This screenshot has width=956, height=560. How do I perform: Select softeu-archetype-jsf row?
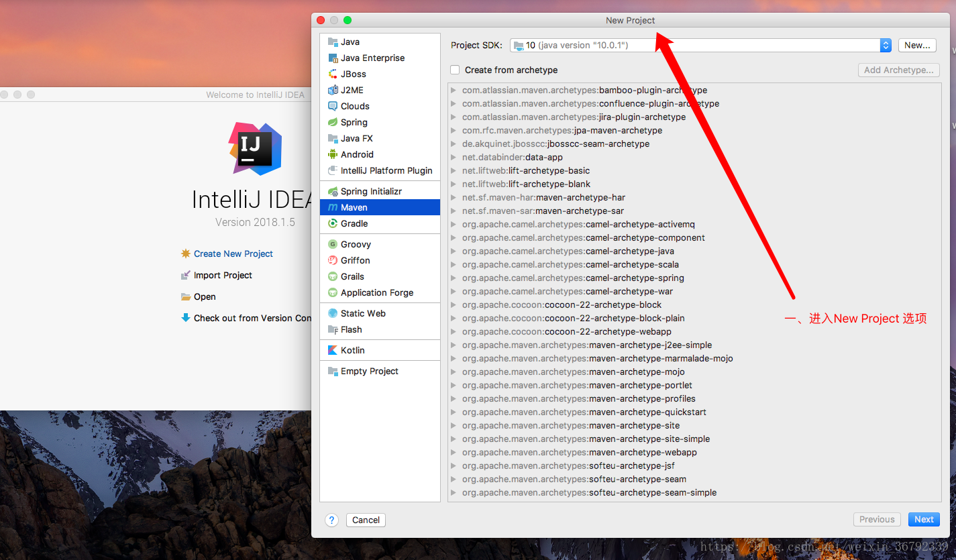(x=694, y=465)
